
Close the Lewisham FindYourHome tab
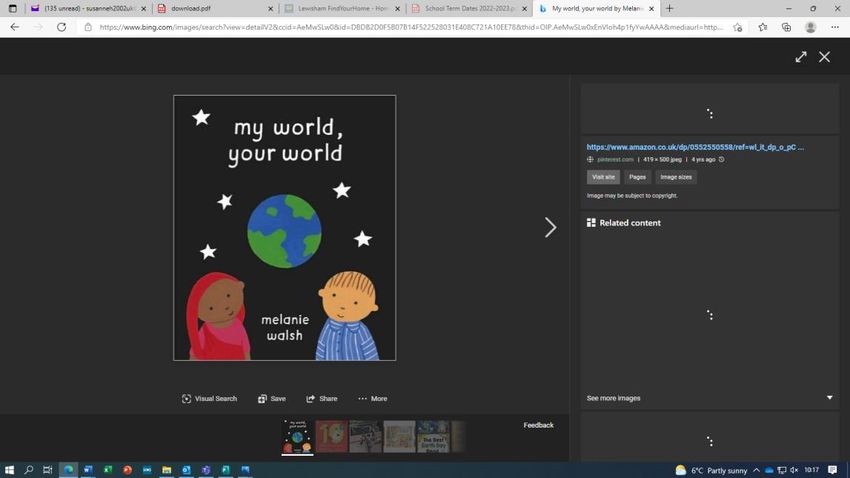397,9
